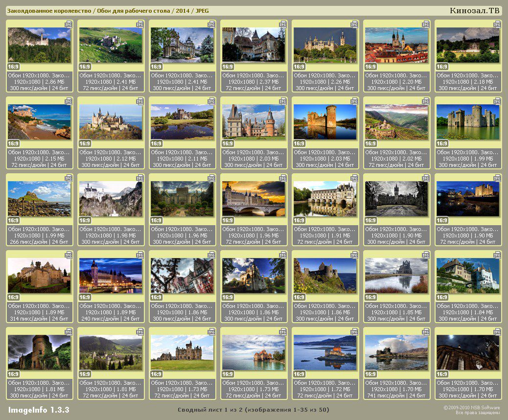Open the island castle thumbnail sized 1.72 МБ
The height and width of the screenshot is (420, 508).
(325, 352)
